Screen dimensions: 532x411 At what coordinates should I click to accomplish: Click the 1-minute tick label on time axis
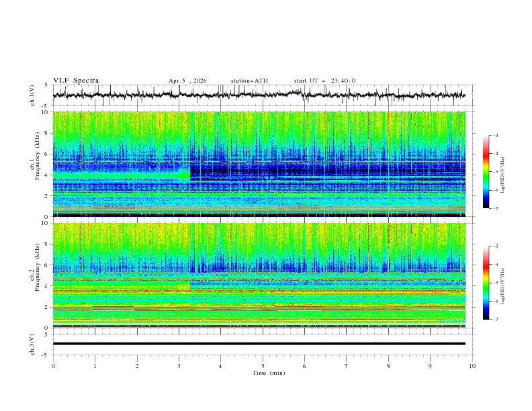pos(95,366)
